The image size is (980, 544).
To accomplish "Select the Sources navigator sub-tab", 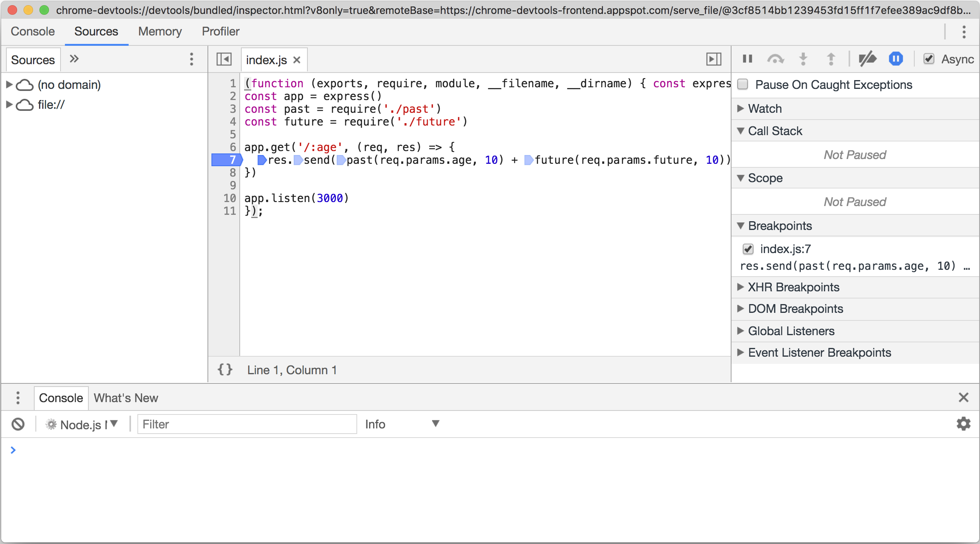I will (33, 60).
